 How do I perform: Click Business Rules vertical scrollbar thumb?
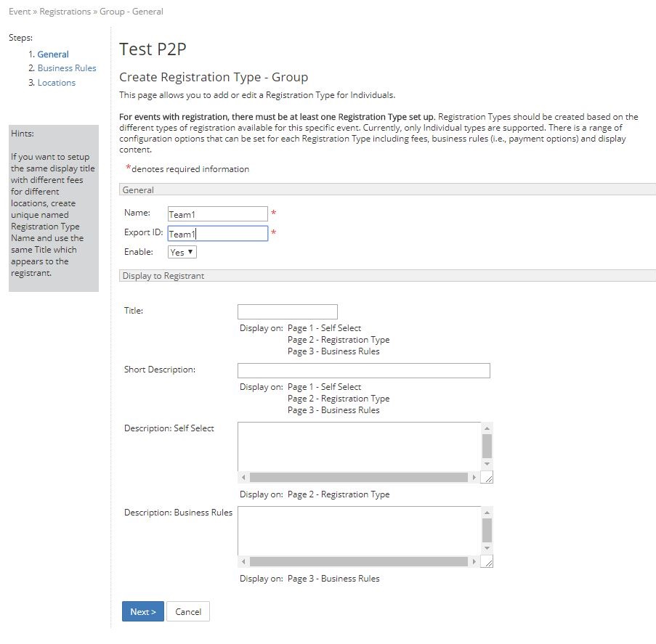487,530
